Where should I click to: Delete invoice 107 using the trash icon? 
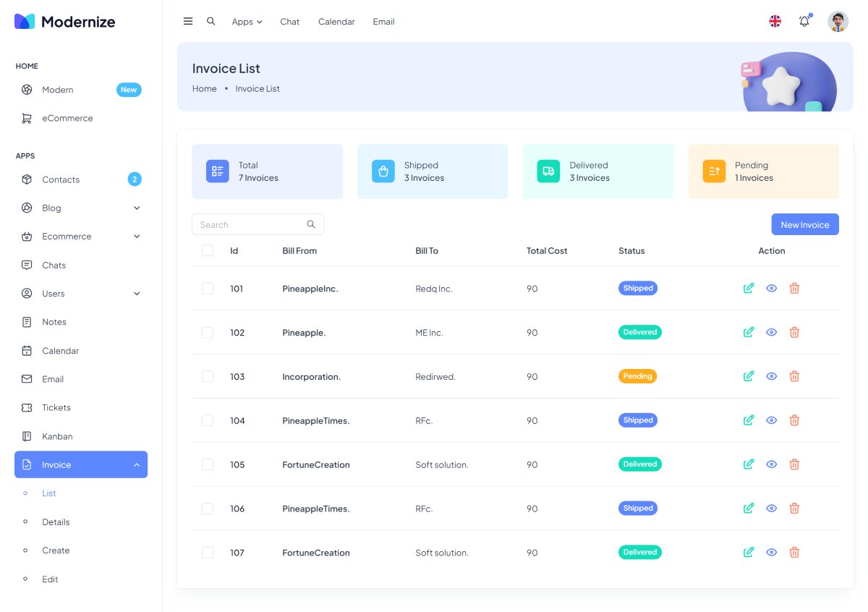(794, 553)
